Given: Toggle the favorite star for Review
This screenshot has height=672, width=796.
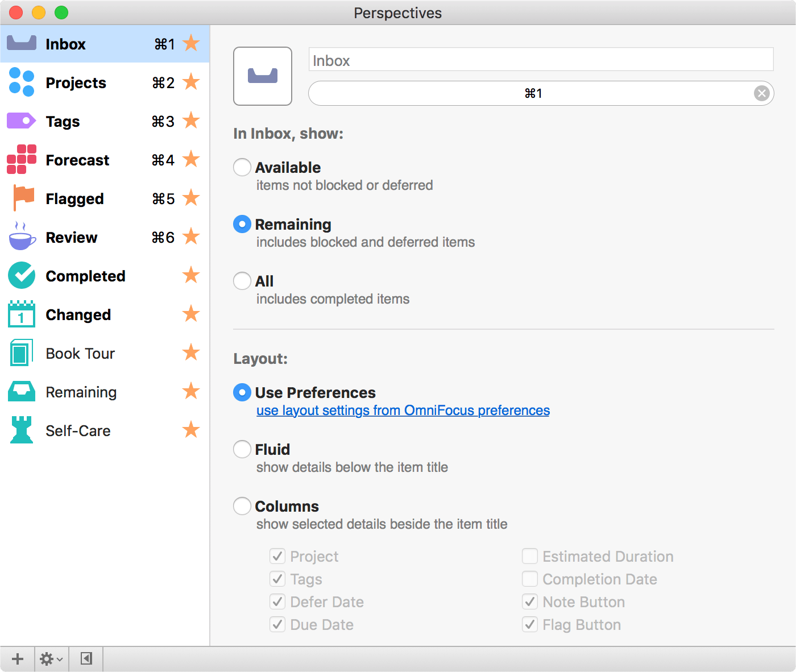Looking at the screenshot, I should [x=191, y=237].
